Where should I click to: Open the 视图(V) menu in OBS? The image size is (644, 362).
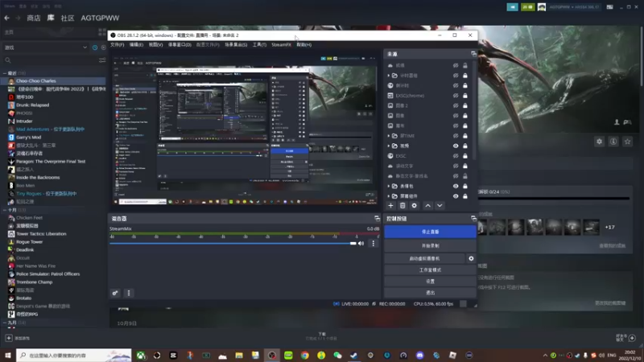pyautogui.click(x=155, y=45)
